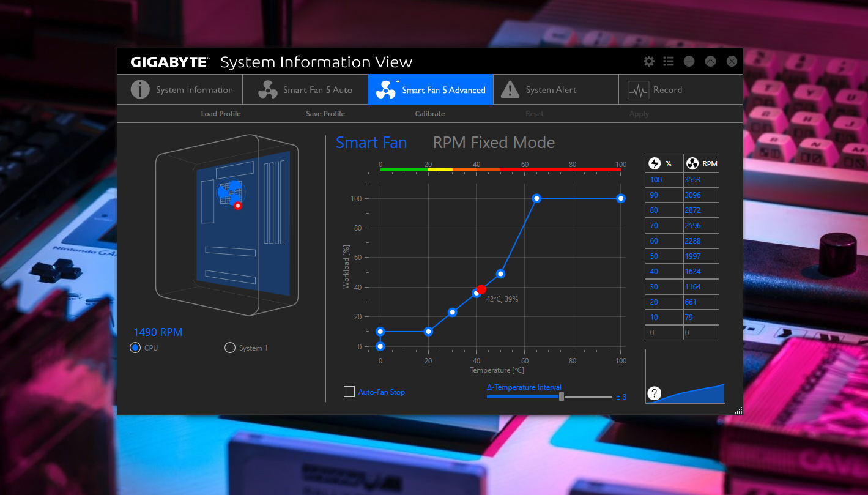Image resolution: width=868 pixels, height=495 pixels.
Task: Select the System 1 fan radio button
Action: click(230, 348)
